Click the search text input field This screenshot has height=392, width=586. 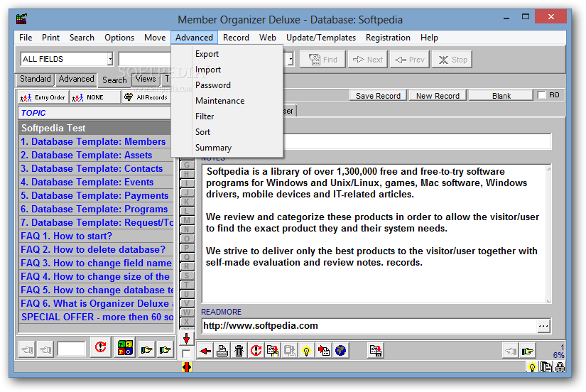pyautogui.click(x=145, y=59)
